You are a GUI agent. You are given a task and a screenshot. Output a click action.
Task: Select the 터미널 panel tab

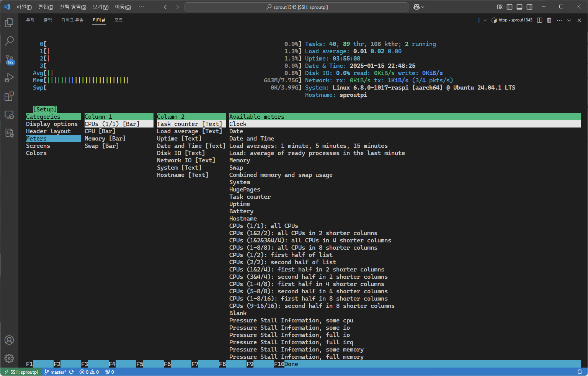99,20
